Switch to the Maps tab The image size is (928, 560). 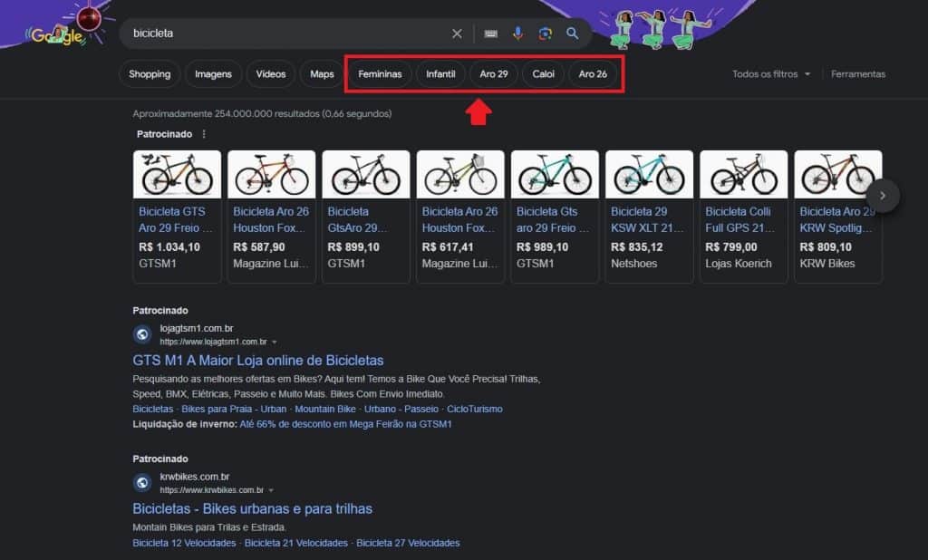[x=322, y=74]
